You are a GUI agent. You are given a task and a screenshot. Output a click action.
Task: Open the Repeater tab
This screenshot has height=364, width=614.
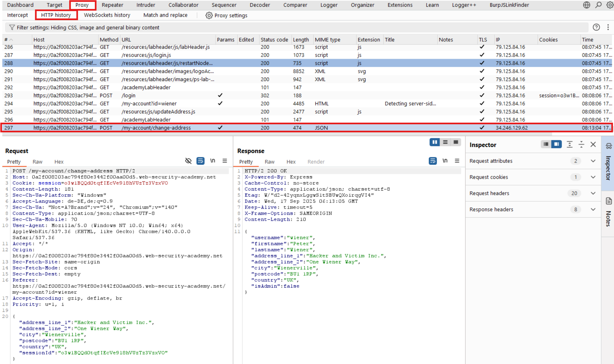point(112,5)
